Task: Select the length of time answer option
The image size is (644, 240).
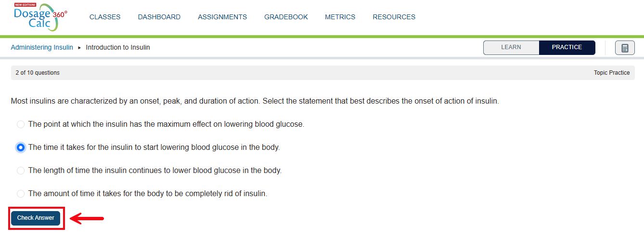Action: tap(21, 171)
